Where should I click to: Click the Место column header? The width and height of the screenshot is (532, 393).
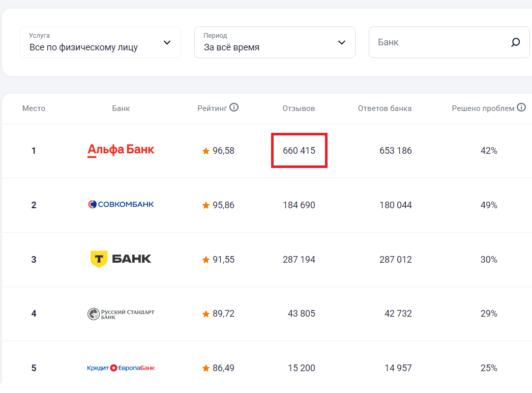[34, 108]
